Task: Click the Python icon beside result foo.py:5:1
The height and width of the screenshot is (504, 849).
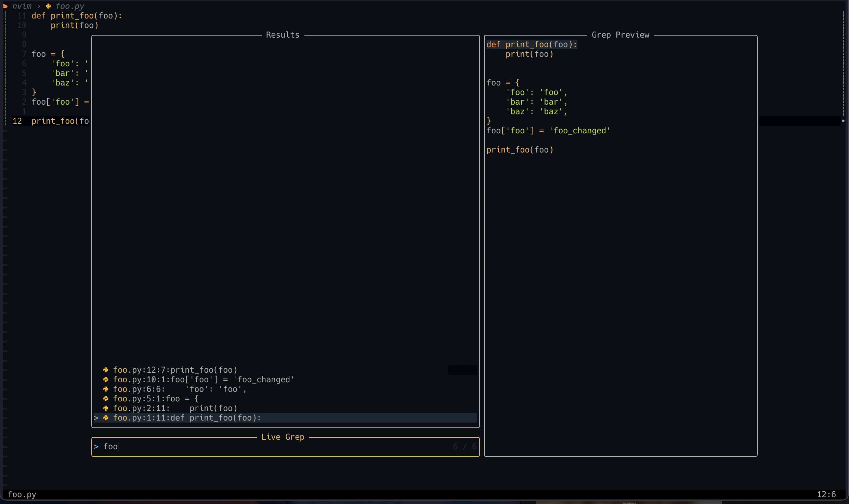Action: [106, 399]
